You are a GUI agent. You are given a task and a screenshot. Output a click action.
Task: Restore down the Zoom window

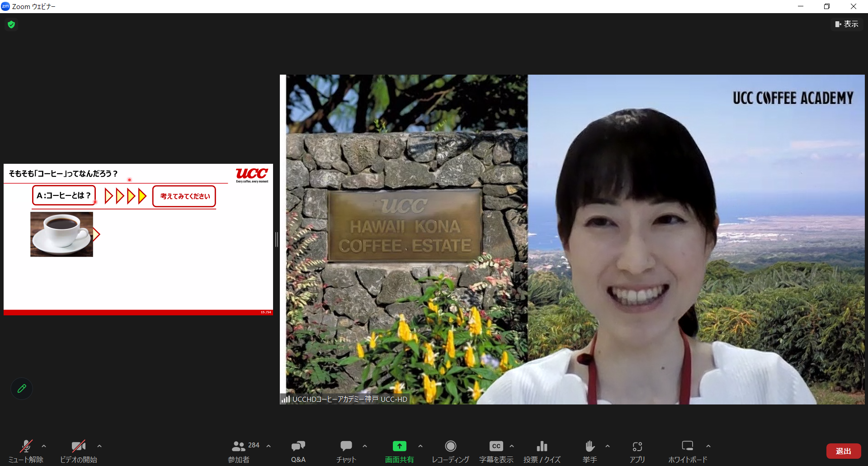click(x=827, y=6)
